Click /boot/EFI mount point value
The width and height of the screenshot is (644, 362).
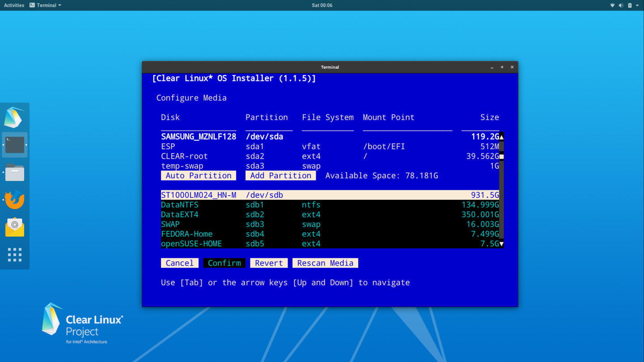384,147
